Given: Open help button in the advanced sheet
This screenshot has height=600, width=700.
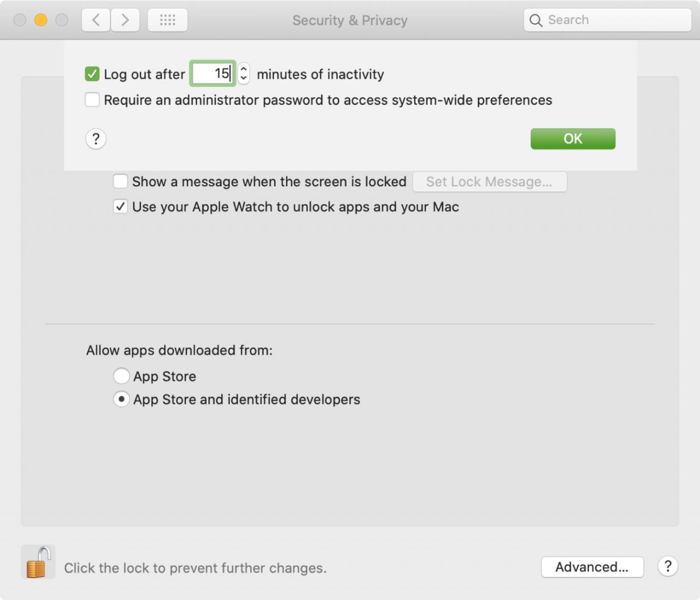Looking at the screenshot, I should (96, 139).
